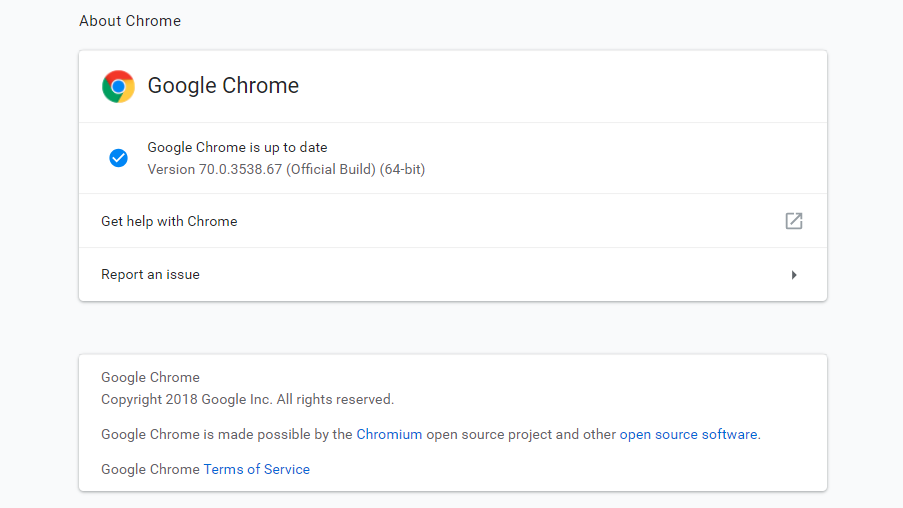
Task: Expand the Report an issue arrow
Action: point(794,275)
